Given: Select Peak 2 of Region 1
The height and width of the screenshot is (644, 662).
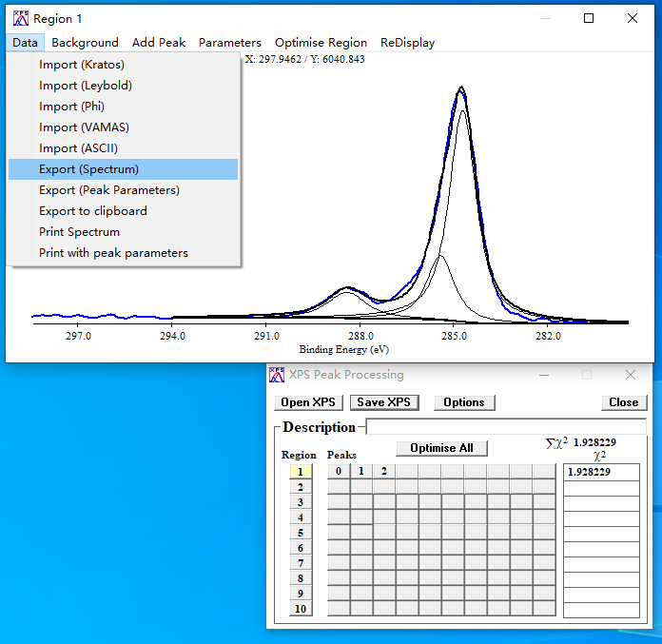Looking at the screenshot, I should tap(384, 471).
